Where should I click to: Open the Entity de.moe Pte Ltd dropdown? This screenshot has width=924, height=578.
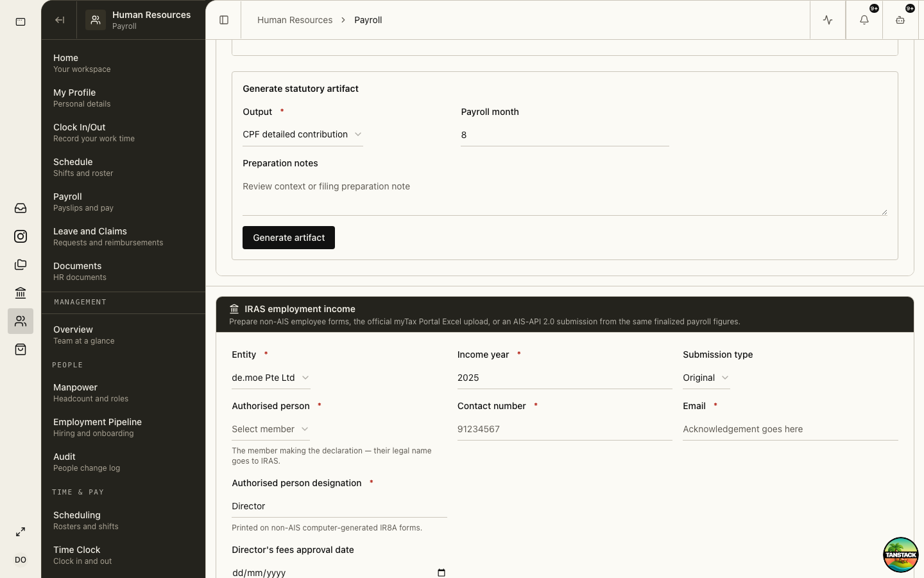271,378
